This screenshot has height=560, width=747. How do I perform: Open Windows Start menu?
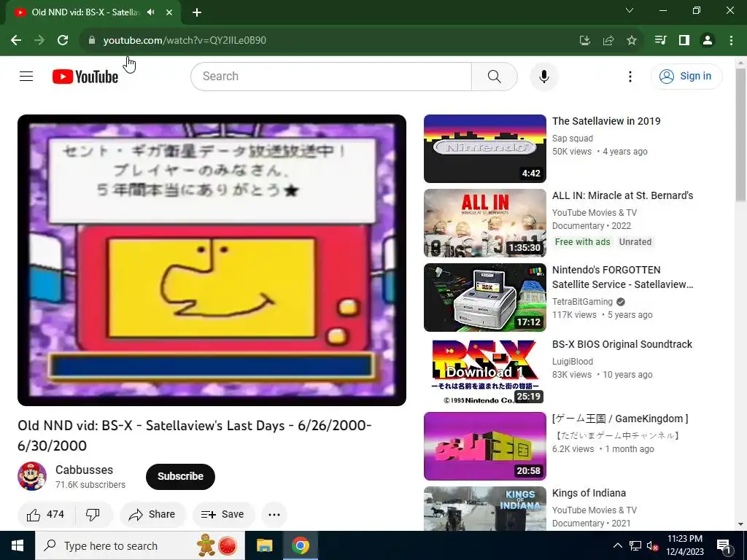click(18, 545)
